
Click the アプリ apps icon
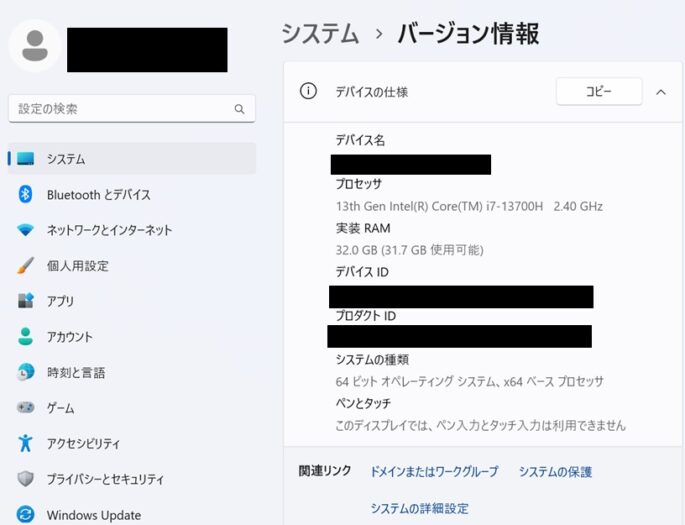coord(25,301)
